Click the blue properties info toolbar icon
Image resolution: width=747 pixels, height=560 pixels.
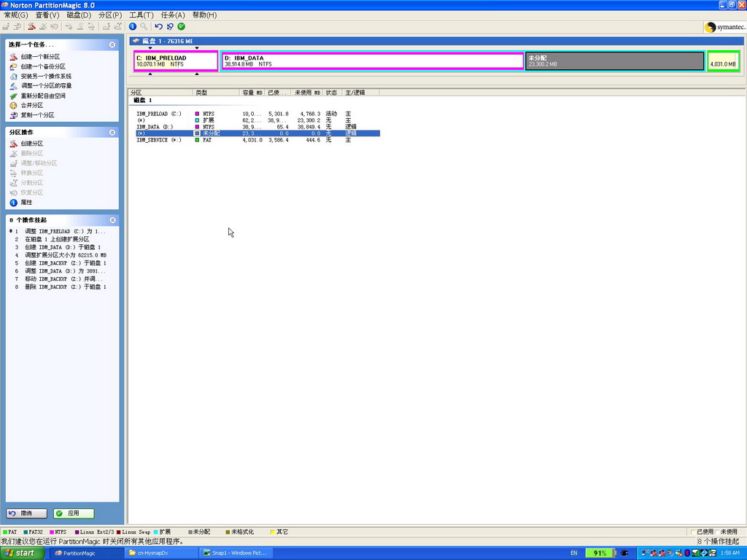(x=133, y=26)
